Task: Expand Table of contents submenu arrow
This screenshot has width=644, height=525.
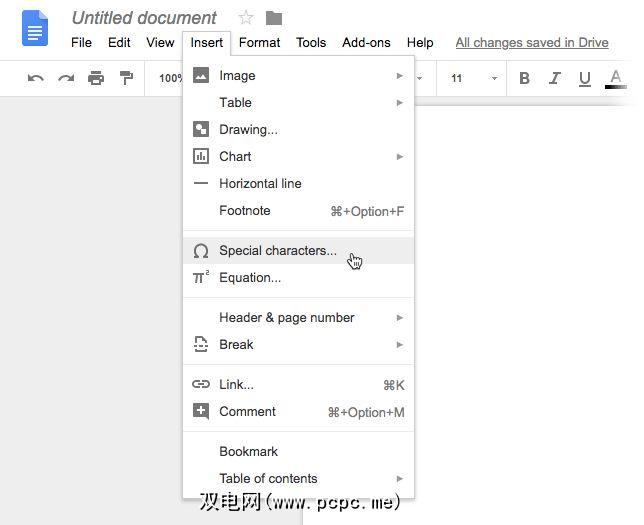Action: pyautogui.click(x=399, y=479)
